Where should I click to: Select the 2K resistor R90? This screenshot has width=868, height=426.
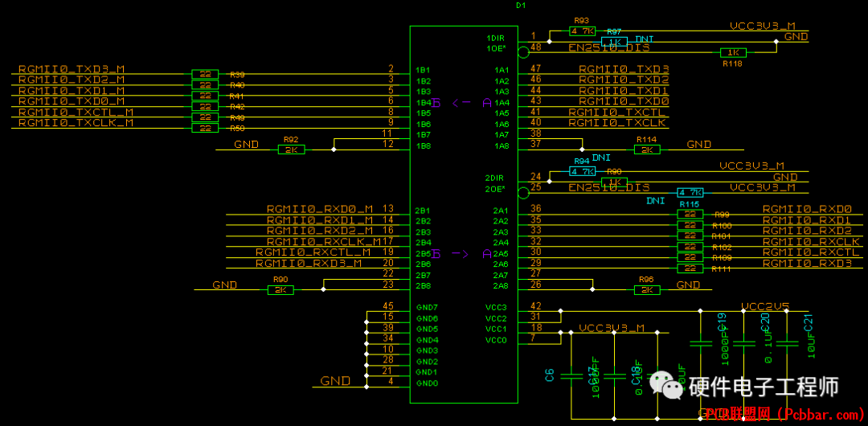coord(280,290)
